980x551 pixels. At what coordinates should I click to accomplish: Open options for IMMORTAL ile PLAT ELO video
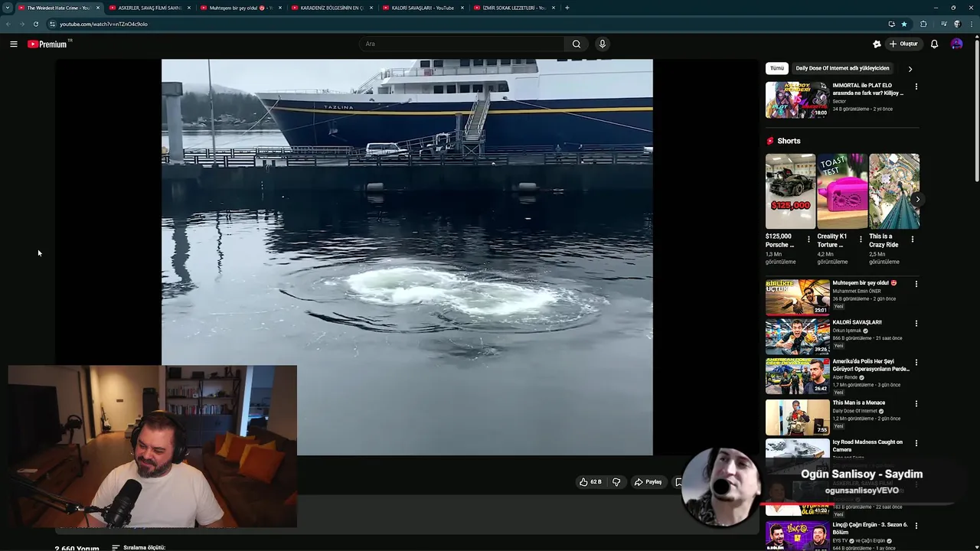click(x=916, y=86)
